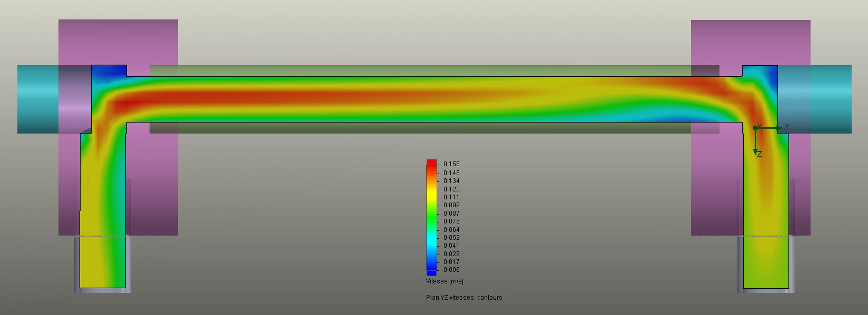Click the left cyan pipe end

38,99
